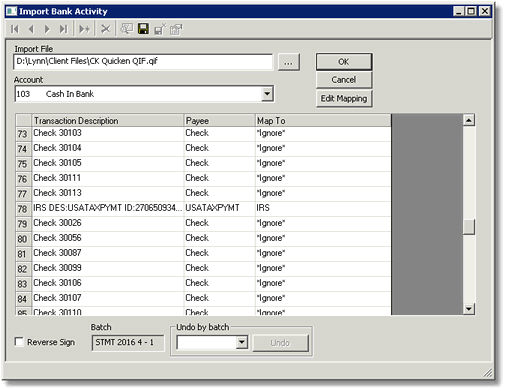Open the Edit Mapping dialog
Screen dimensions: 506x391
344,98
